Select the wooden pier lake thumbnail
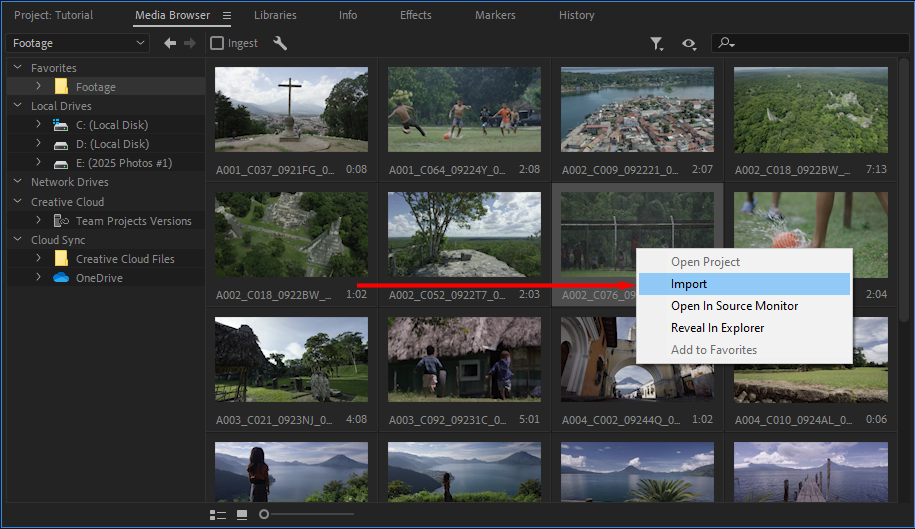Image resolution: width=915 pixels, height=529 pixels. (x=811, y=472)
